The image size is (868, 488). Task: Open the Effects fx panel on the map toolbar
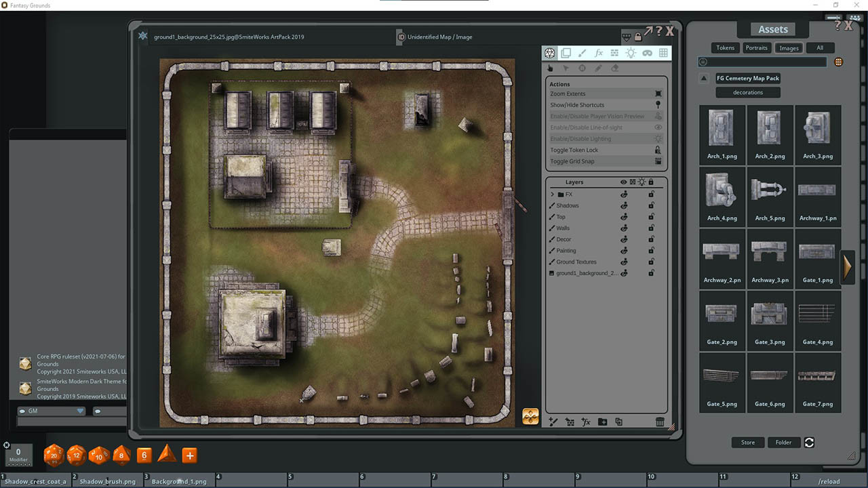pyautogui.click(x=597, y=52)
